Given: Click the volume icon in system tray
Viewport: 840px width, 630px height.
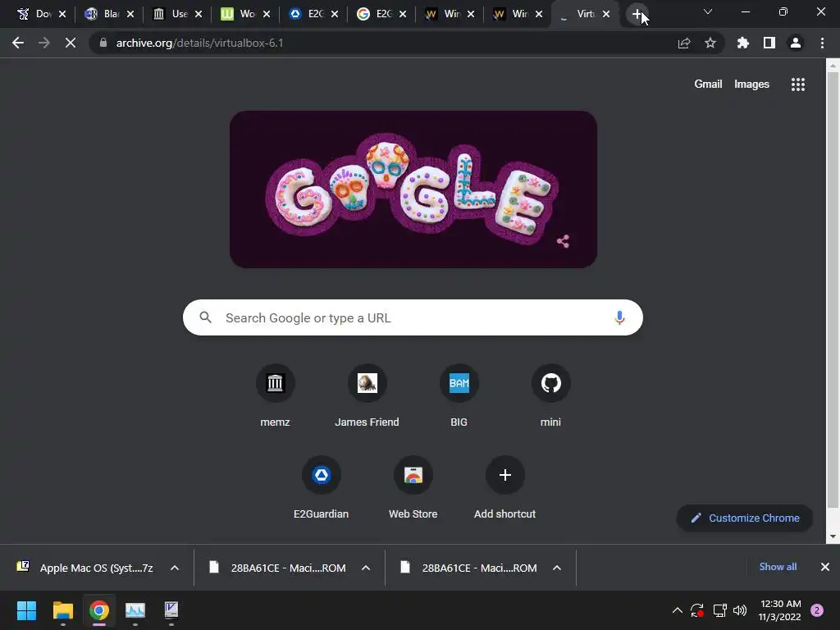Looking at the screenshot, I should click(740, 610).
